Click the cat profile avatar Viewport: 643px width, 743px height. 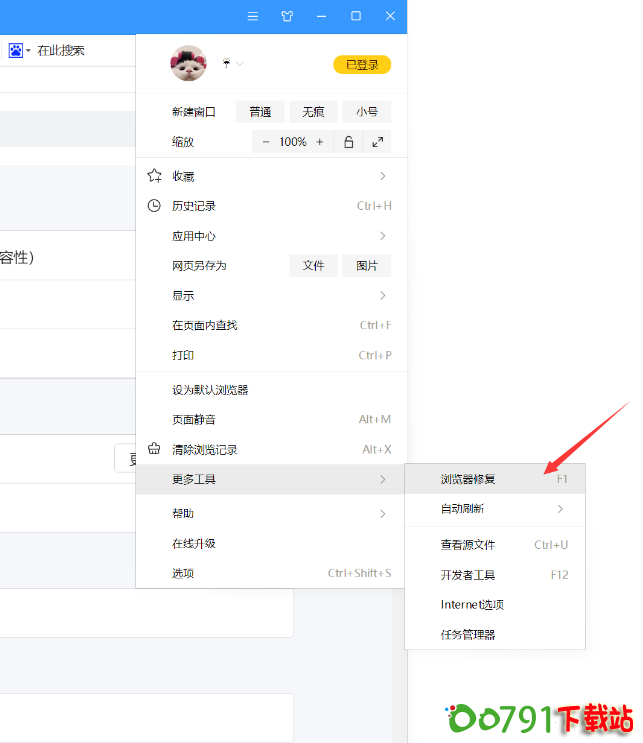(x=189, y=63)
